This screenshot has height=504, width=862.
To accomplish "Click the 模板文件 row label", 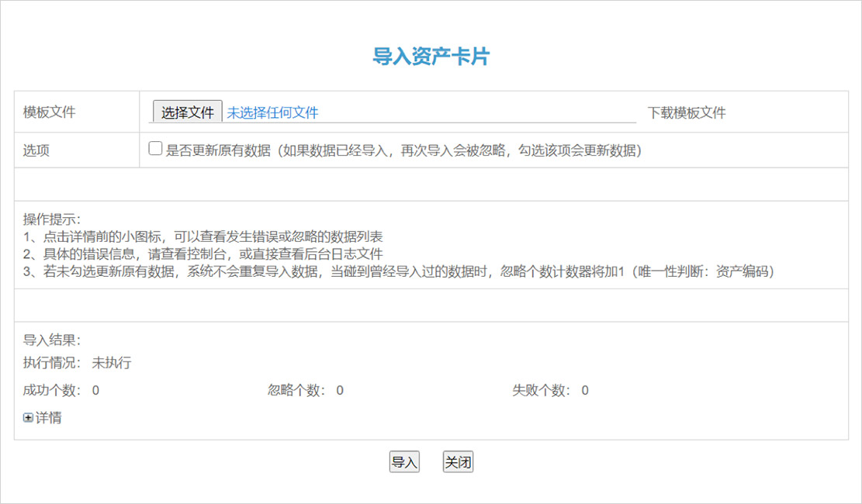I will pyautogui.click(x=50, y=112).
